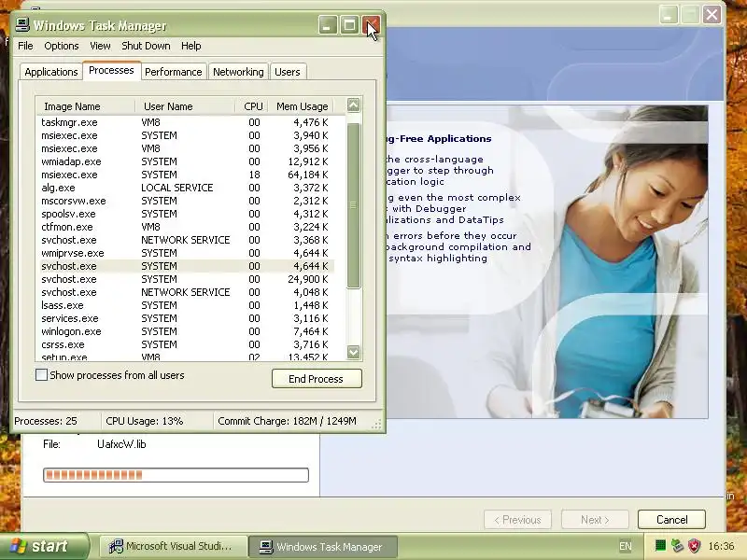747x560 pixels.
Task: Open the View menu
Action: tap(100, 46)
